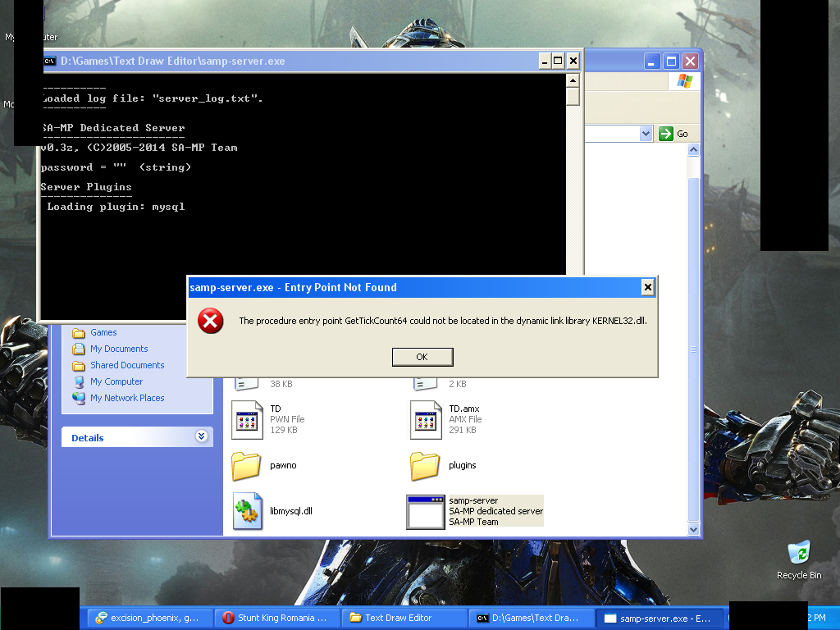Select the samp-server application icon
Viewport: 840px width, 630px height.
click(x=426, y=512)
